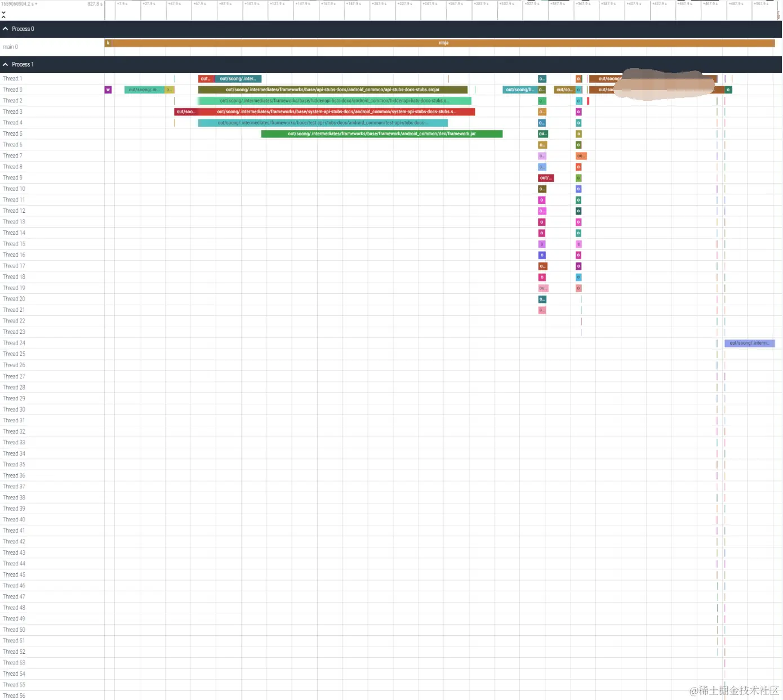Click the 'Thread 1' track label
Screen dimensions: 783x700
click(12, 79)
